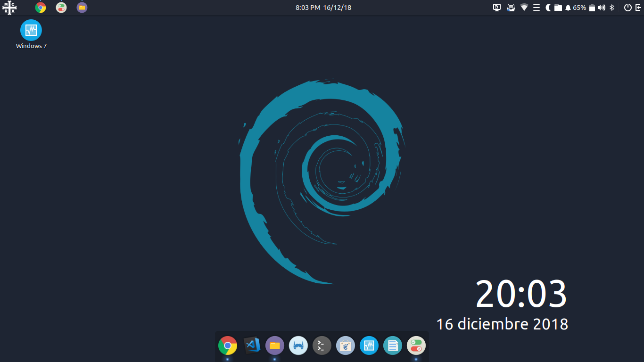
Task: Open the battery 65% status menu
Action: (x=579, y=8)
